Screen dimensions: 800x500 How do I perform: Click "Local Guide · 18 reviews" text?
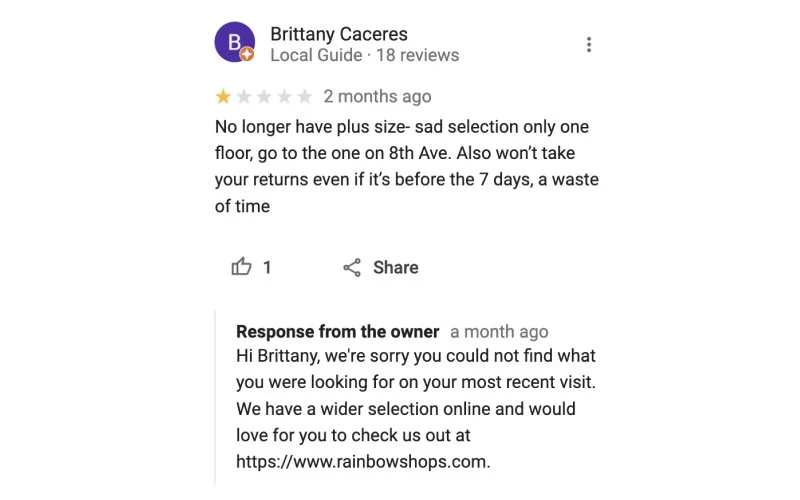(x=364, y=55)
